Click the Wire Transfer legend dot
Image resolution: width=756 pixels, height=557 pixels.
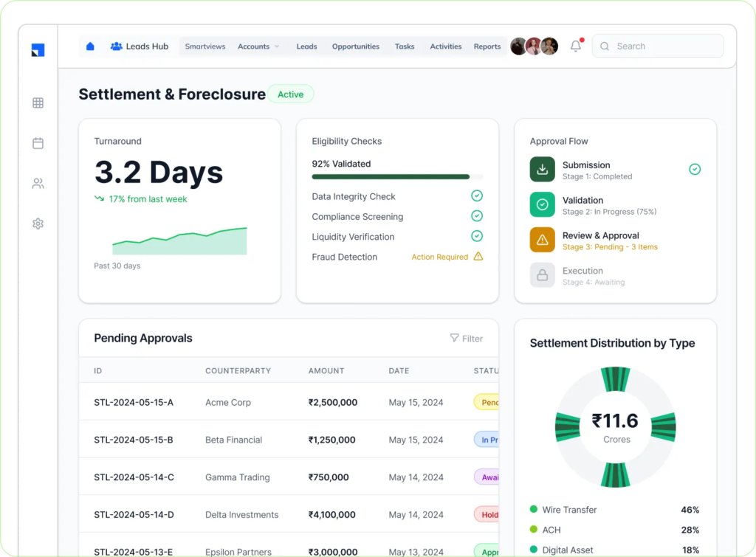pos(534,509)
